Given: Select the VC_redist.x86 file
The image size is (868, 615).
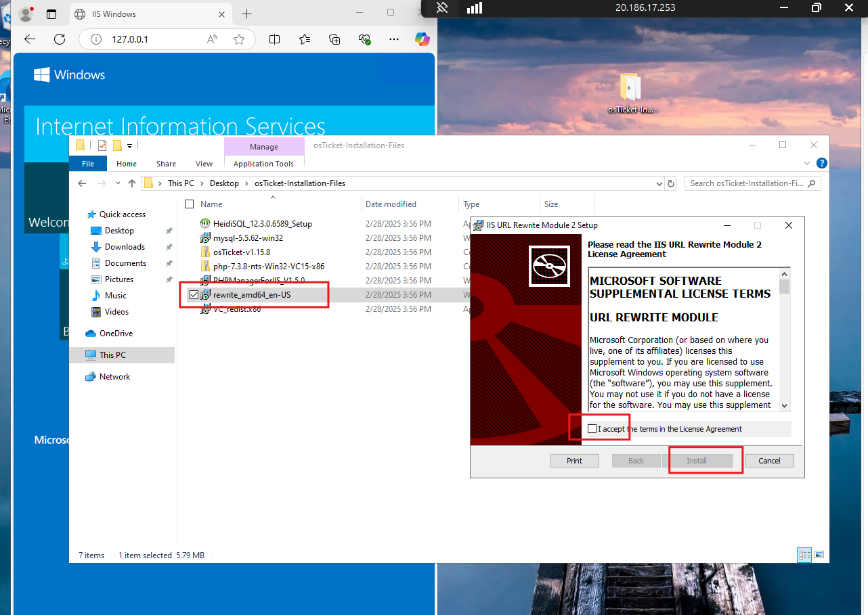Looking at the screenshot, I should coord(237,309).
